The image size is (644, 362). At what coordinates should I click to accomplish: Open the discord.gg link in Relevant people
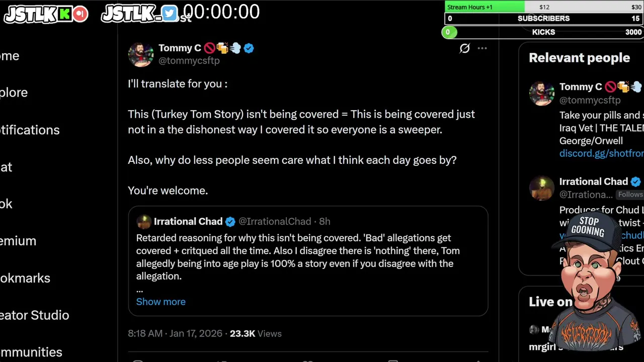click(601, 153)
